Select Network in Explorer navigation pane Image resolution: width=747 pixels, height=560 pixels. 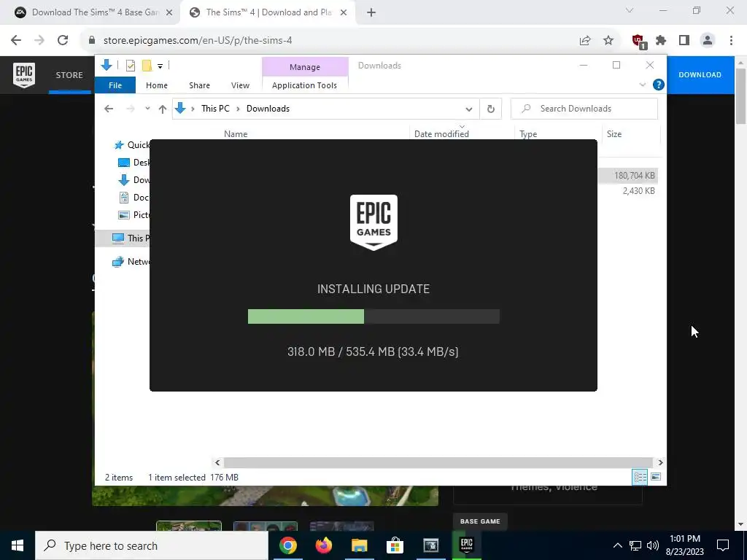click(x=131, y=262)
